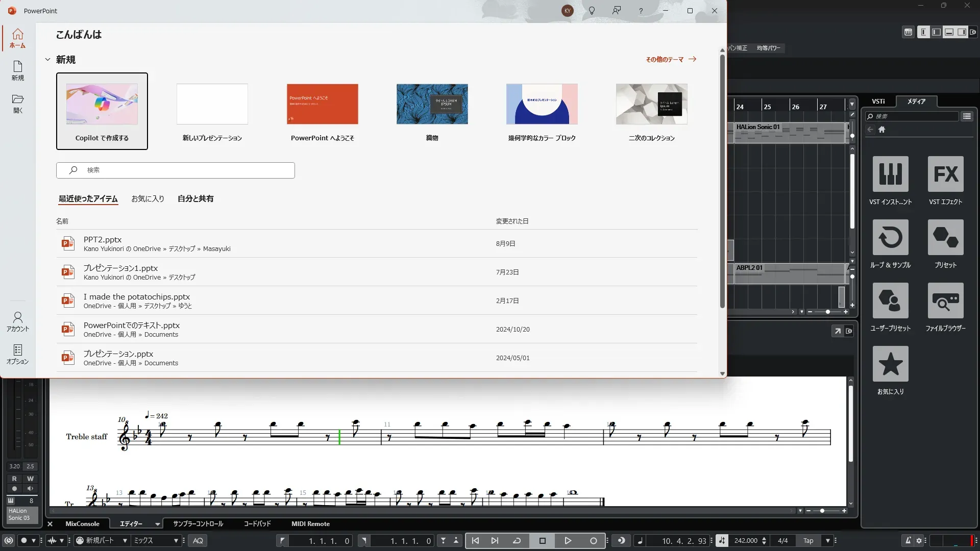This screenshot has width=980, height=551.
Task: Collapse the 新規 section chevron
Action: 47,60
